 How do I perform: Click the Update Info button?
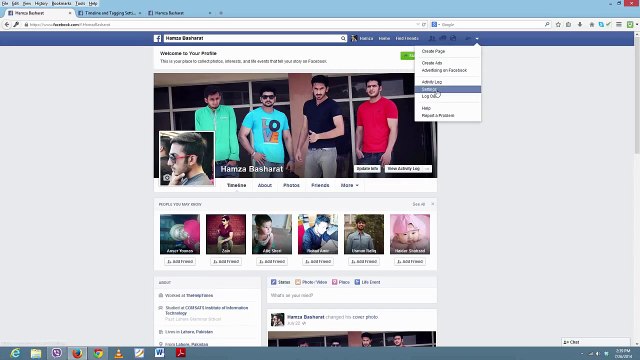coord(367,169)
